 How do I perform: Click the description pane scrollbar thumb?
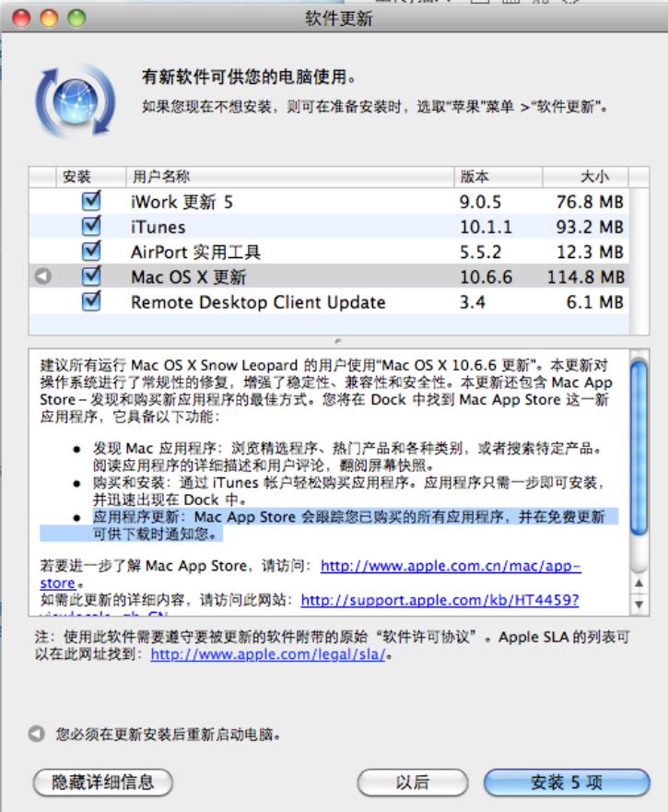tap(639, 447)
